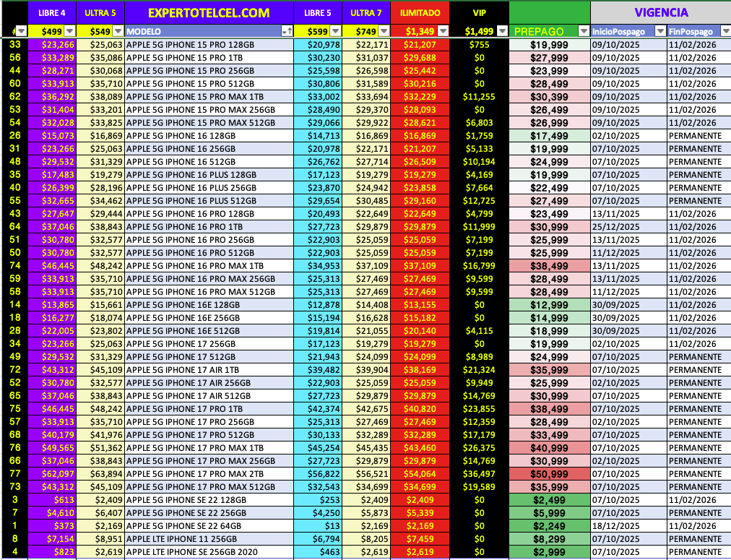Click the $50,999 prepago price cell
731x560 pixels.
[550, 473]
